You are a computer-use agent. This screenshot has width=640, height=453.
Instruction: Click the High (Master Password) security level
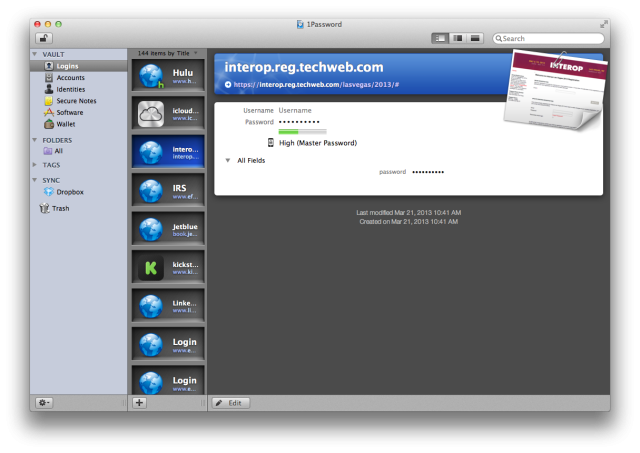[318, 143]
